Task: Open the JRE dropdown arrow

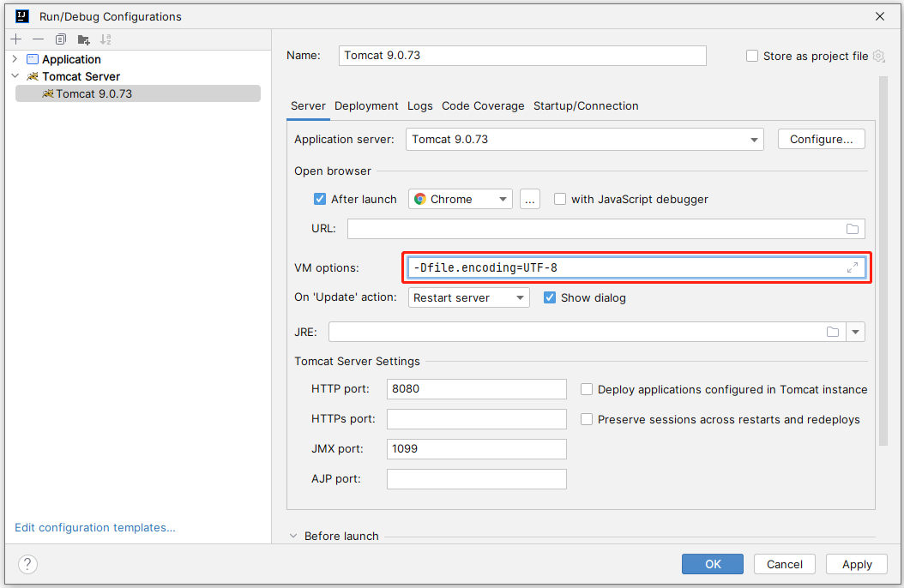Action: click(856, 332)
